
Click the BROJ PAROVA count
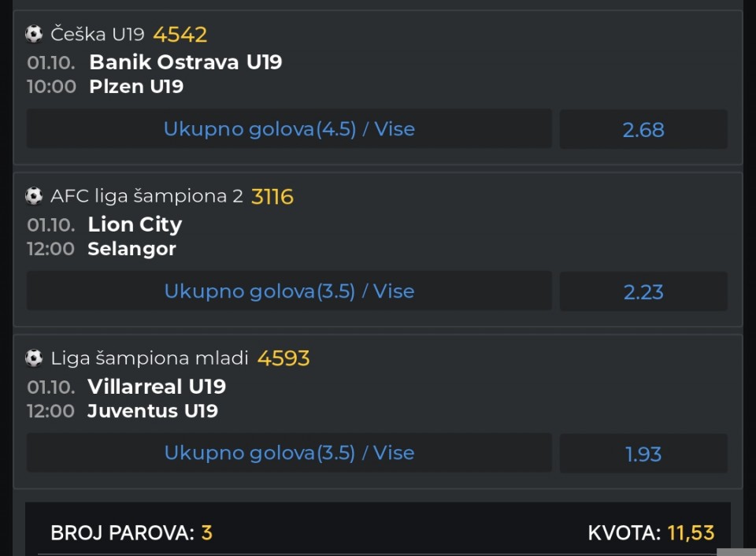coord(207,533)
